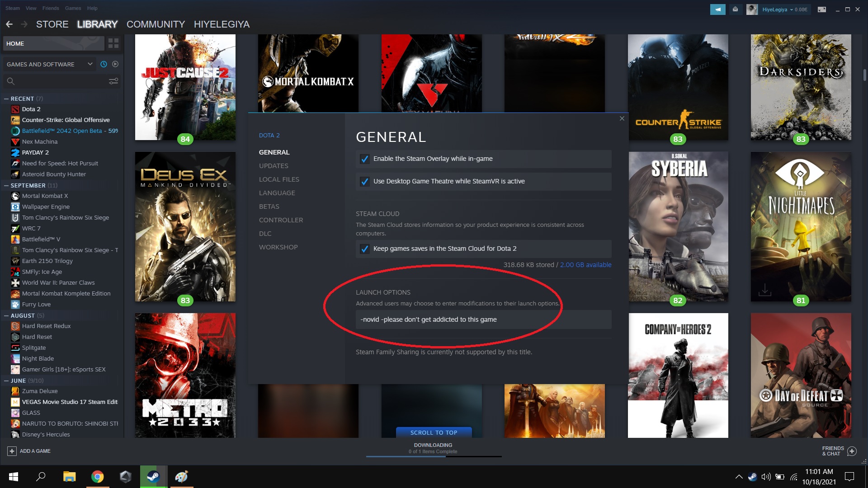Click the ready-to-play filter icon

click(x=115, y=64)
